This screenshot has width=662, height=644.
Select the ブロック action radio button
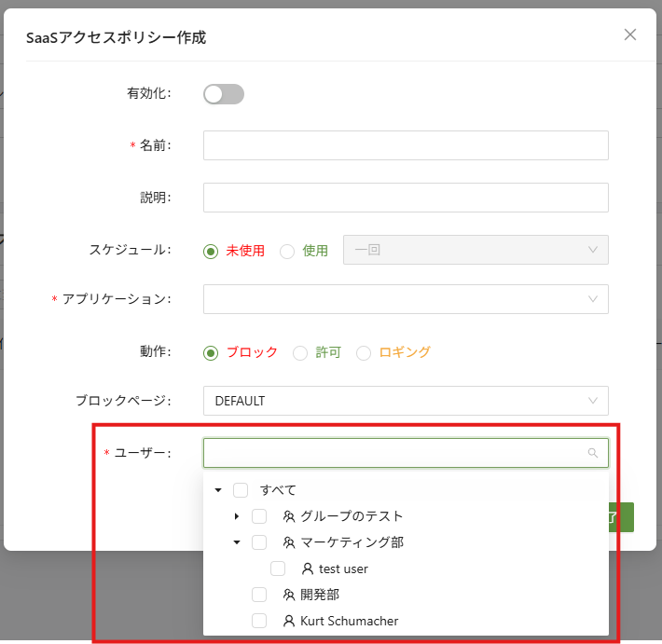click(x=211, y=352)
